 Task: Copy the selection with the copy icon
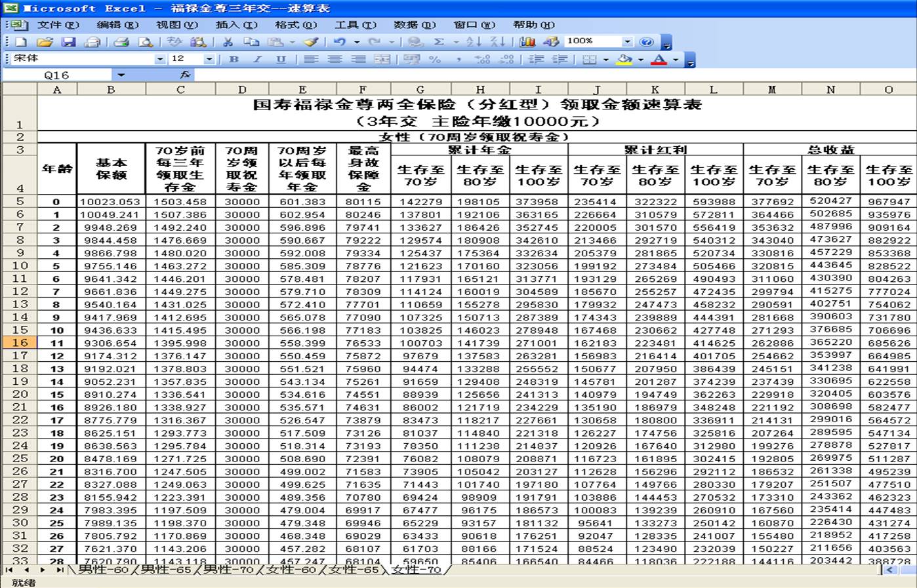point(251,42)
